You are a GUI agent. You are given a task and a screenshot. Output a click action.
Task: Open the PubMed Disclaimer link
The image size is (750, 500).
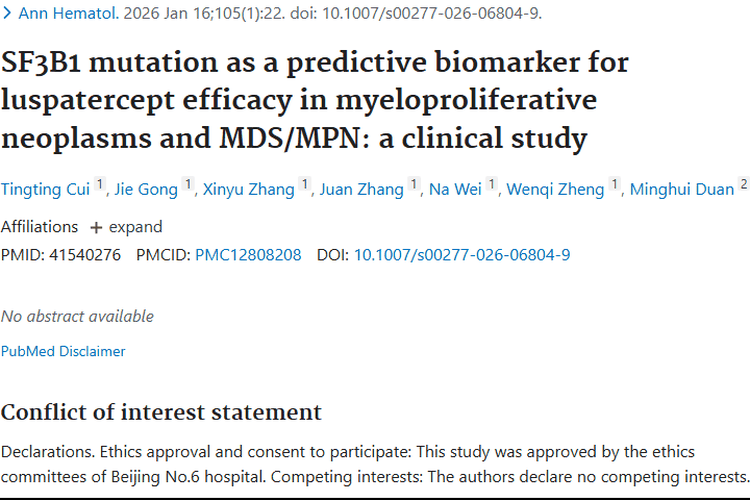coord(63,351)
